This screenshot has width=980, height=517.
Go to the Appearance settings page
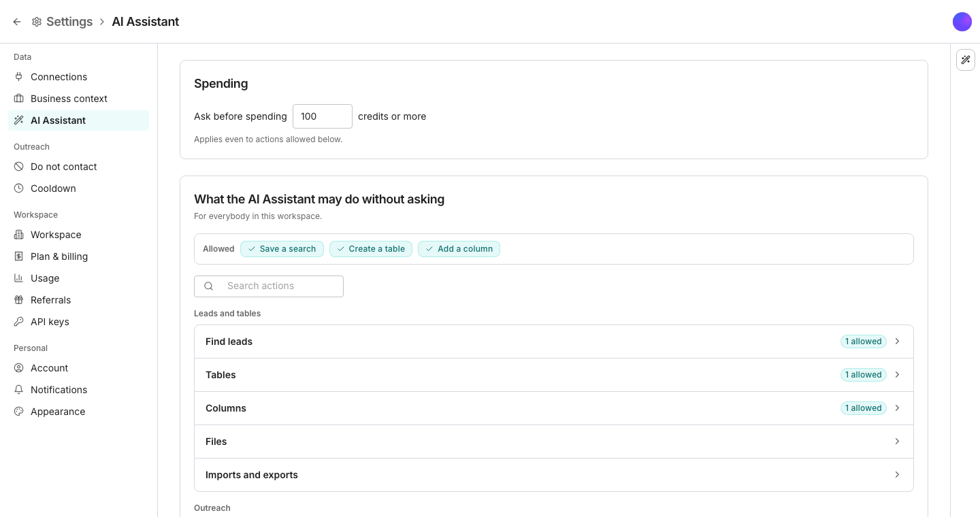78,412
